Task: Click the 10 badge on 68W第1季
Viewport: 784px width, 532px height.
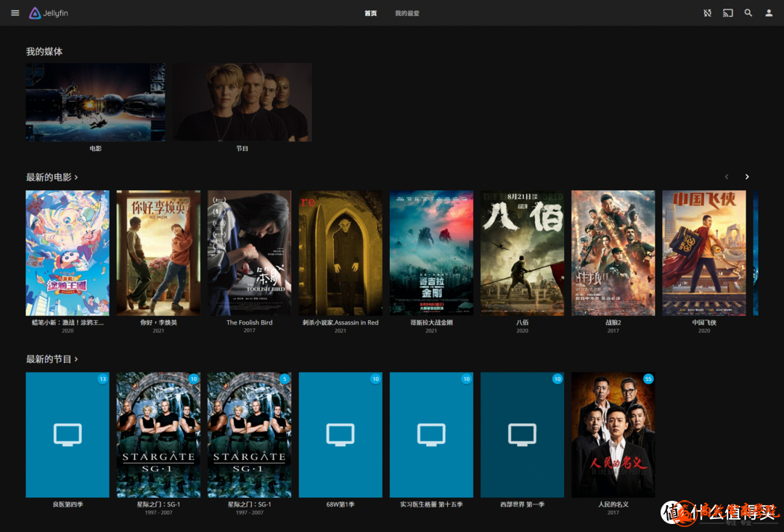Action: click(x=375, y=379)
